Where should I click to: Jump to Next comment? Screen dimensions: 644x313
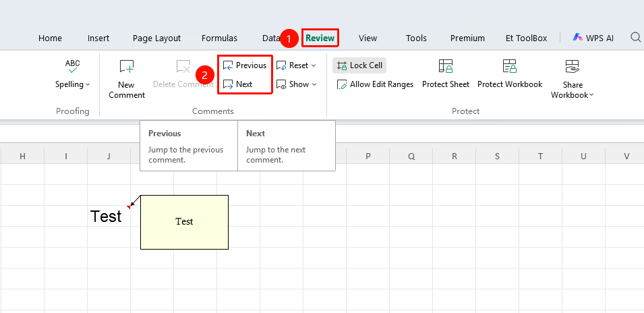[237, 84]
